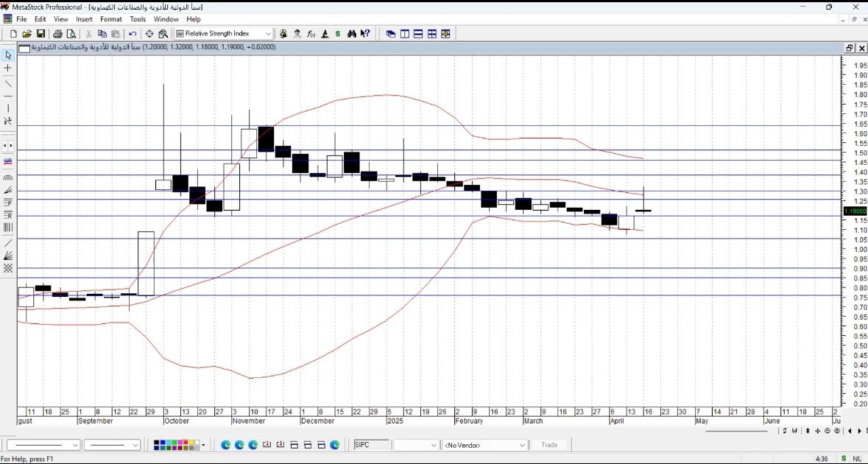Click the Print icon in toolbar

57,34
